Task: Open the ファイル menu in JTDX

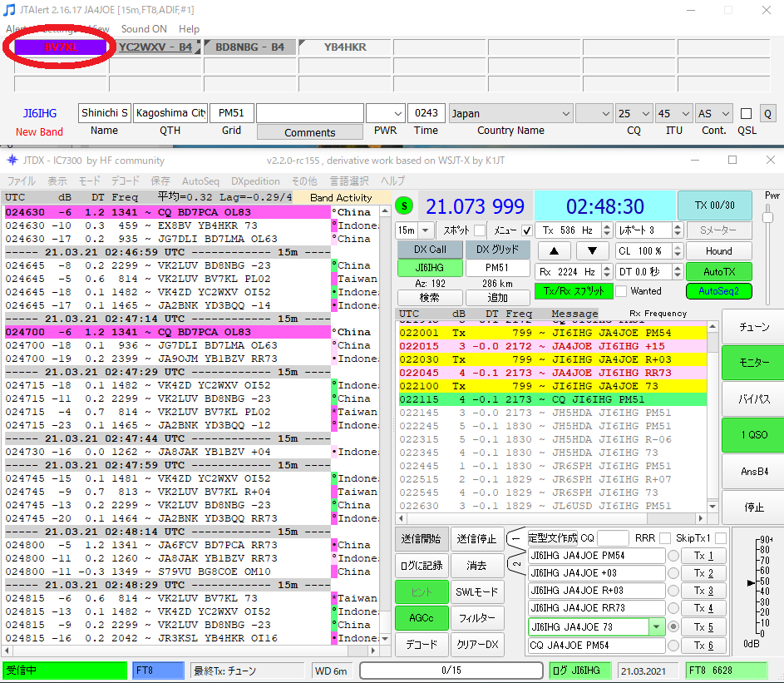Action: coord(21,181)
